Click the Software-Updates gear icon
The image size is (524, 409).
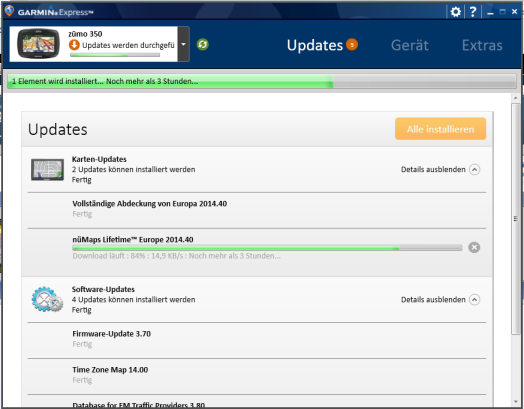(47, 299)
